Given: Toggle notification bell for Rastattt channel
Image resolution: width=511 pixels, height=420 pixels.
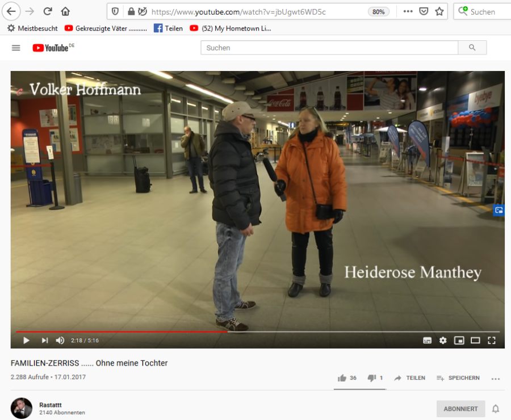Looking at the screenshot, I should pyautogui.click(x=495, y=409).
